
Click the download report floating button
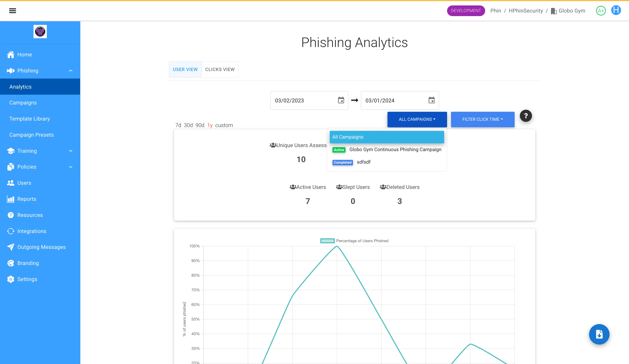coord(599,334)
